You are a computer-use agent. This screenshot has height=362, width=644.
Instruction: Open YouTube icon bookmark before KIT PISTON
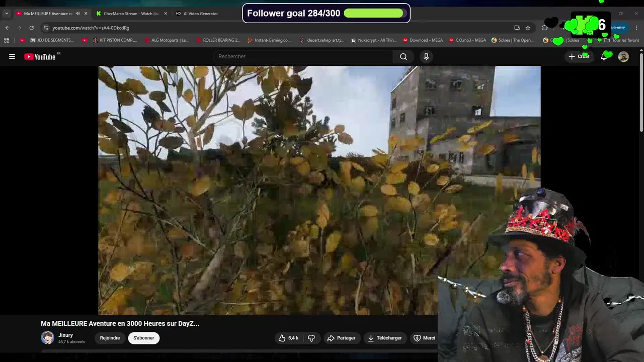click(85, 40)
